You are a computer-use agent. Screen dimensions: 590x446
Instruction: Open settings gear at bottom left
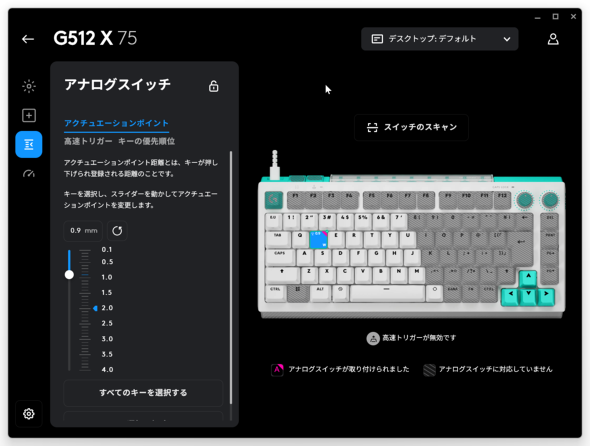click(x=29, y=414)
